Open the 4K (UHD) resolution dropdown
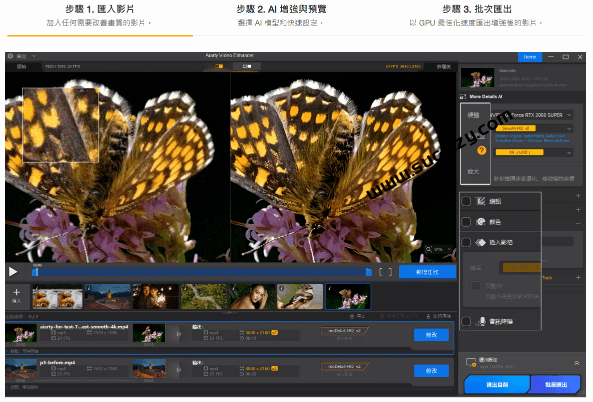The image size is (593, 402). [x=534, y=152]
